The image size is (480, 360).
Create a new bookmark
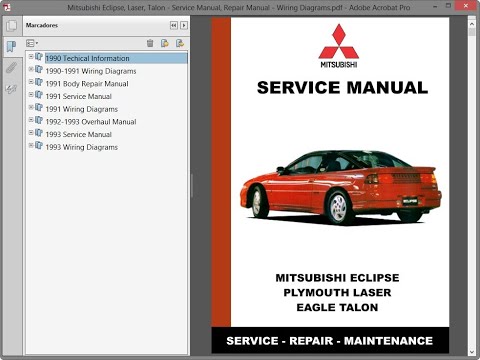(165, 43)
